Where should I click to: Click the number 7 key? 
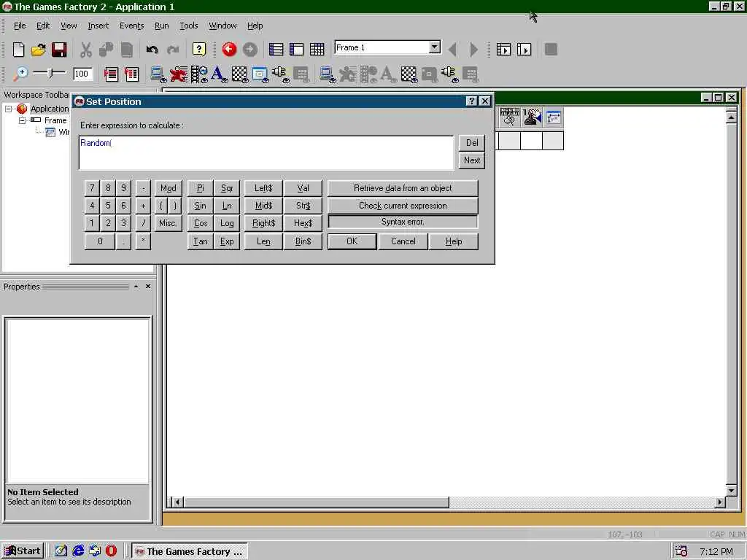click(x=92, y=188)
